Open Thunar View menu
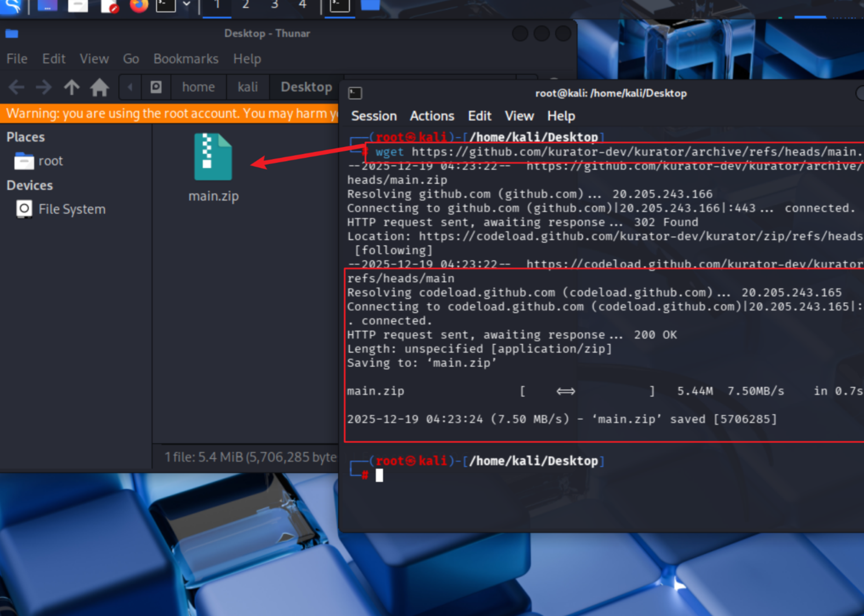 click(94, 59)
